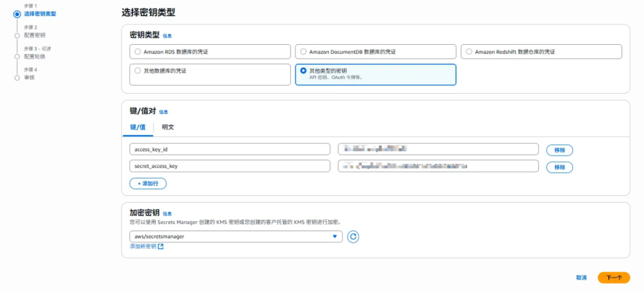Open 信息 link next to 密钥类型
Screen dimensions: 644x292
click(167, 36)
